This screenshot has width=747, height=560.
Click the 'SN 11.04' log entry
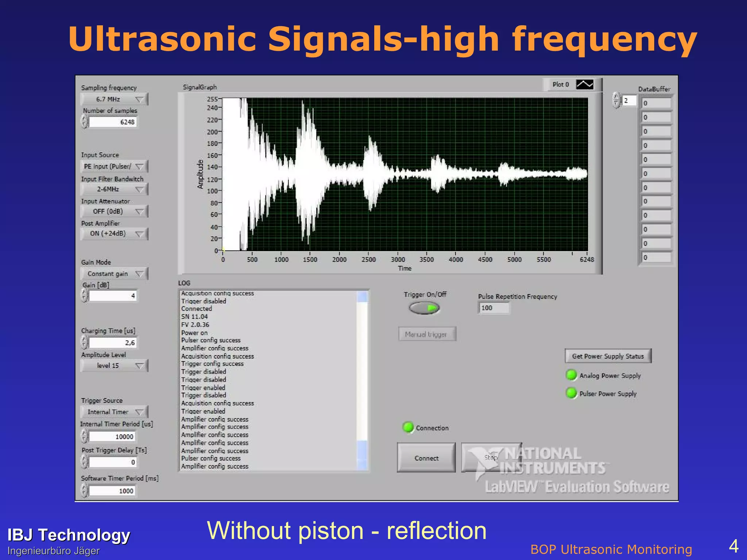194,317
